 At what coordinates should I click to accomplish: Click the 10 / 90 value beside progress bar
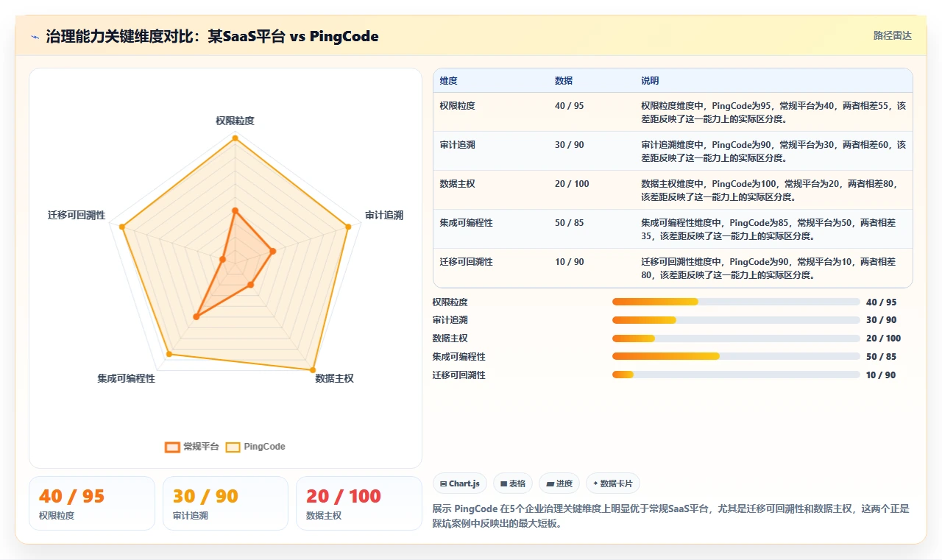pos(881,375)
